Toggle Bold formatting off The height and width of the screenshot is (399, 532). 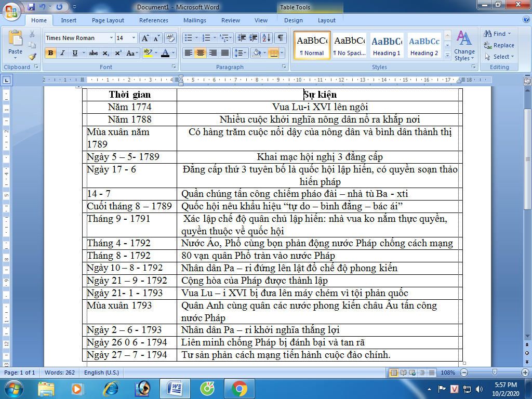pos(50,53)
